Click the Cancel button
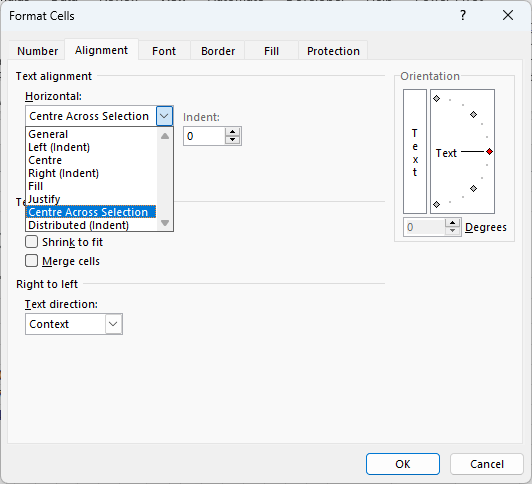 click(487, 464)
